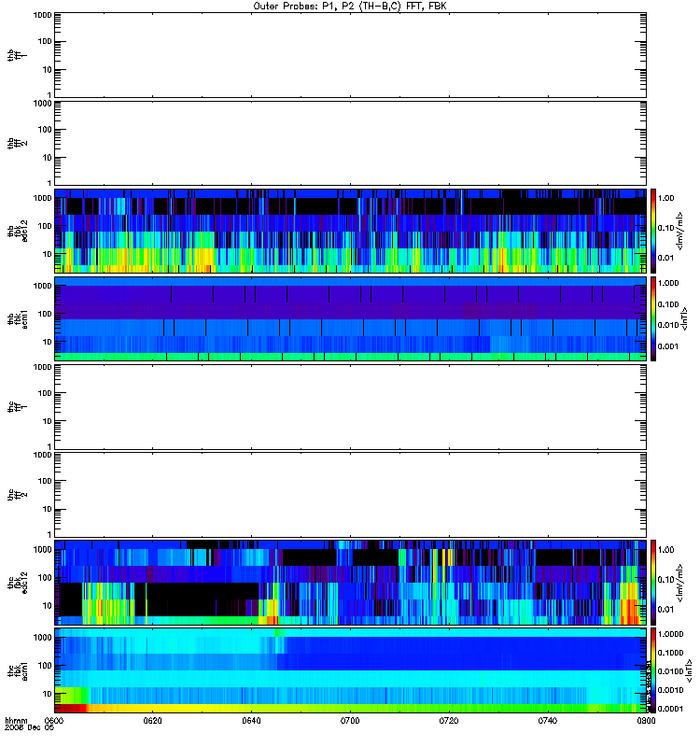Click the 'thc fff 2' panel axis label
The image size is (700, 747).
(x=17, y=495)
